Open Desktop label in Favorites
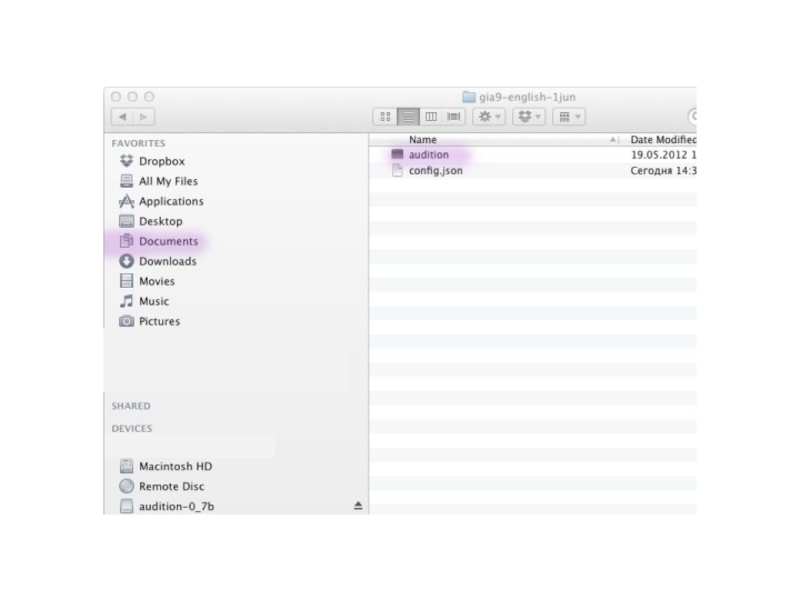The image size is (800, 600). [161, 221]
